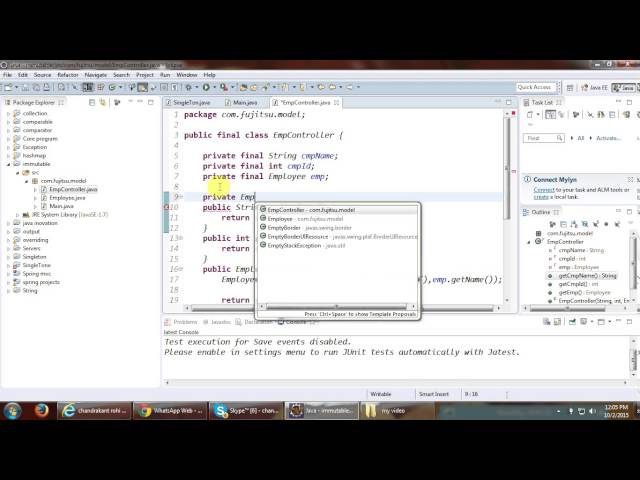Select Employee in autocomplete proposal list

pyautogui.click(x=338, y=219)
